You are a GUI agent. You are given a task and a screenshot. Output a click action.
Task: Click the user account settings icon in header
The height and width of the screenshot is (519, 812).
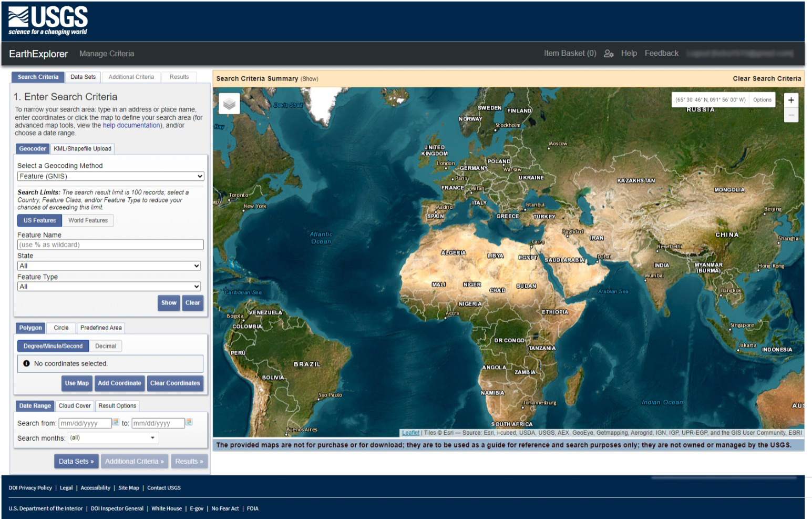tap(608, 53)
